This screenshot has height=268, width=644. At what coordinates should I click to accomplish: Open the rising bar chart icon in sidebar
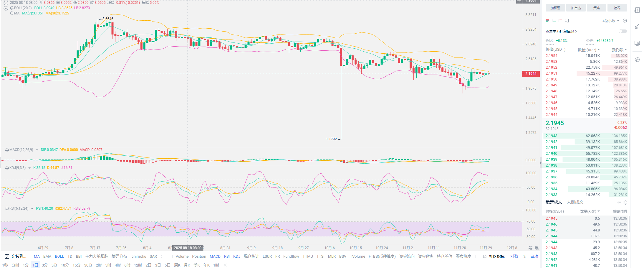click(637, 27)
